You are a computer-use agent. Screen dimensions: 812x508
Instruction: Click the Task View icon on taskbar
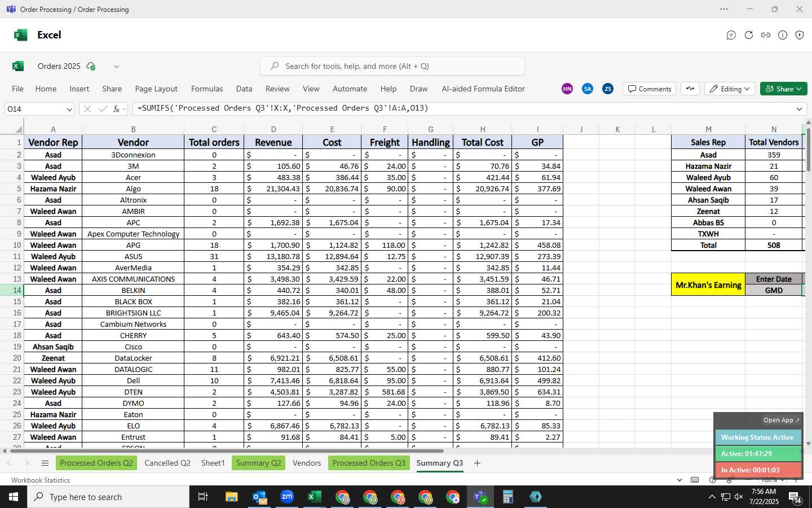tap(203, 497)
